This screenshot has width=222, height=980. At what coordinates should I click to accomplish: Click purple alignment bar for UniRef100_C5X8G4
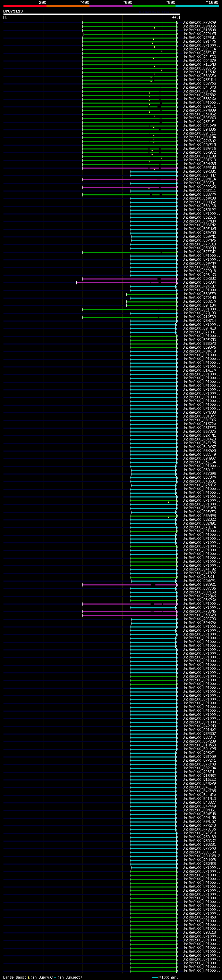(127, 283)
